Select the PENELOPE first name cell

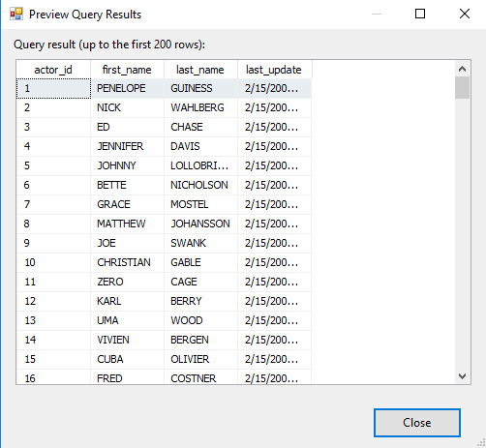(x=127, y=88)
